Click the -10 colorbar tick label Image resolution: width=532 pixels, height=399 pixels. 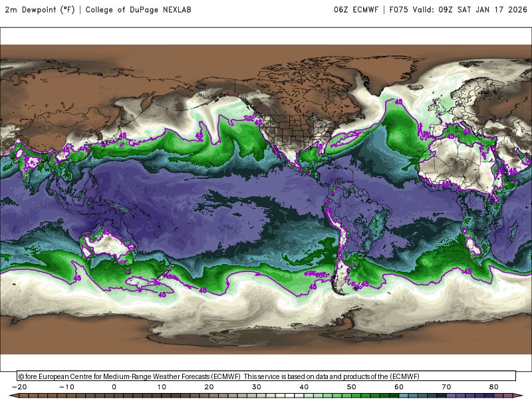[66, 387]
